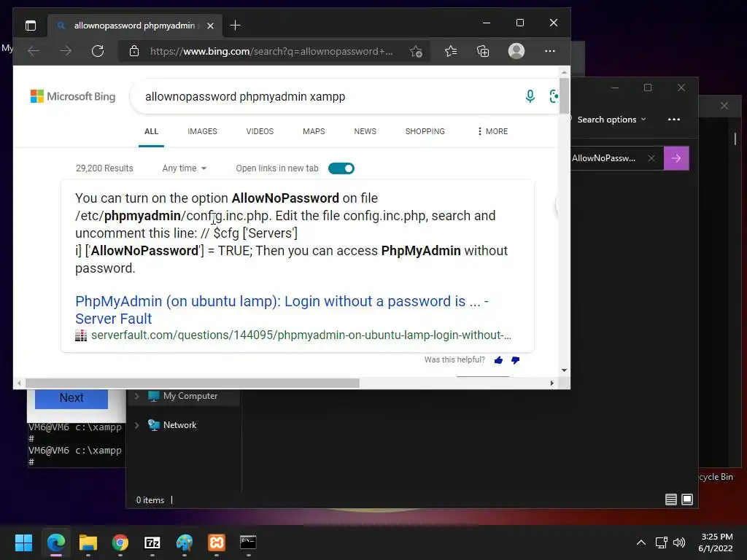Open the Edge Favorites list

[x=451, y=51]
